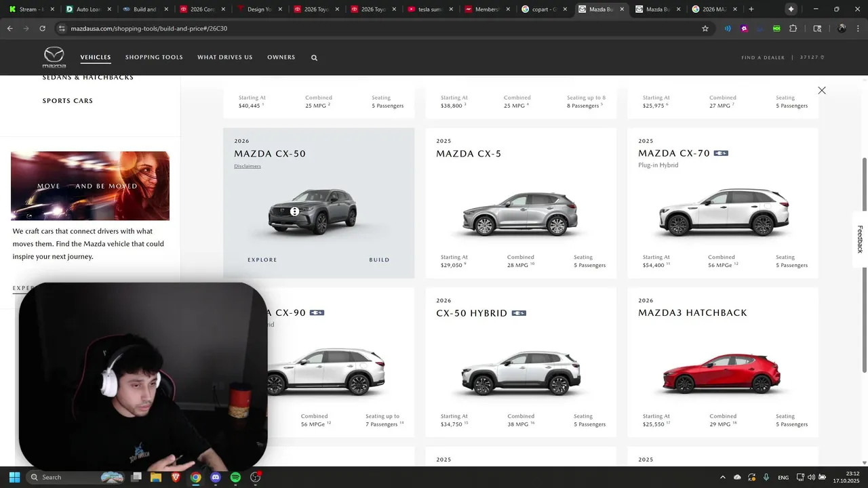Image resolution: width=868 pixels, height=488 pixels.
Task: Click Find a Dealer link
Action: [763, 58]
